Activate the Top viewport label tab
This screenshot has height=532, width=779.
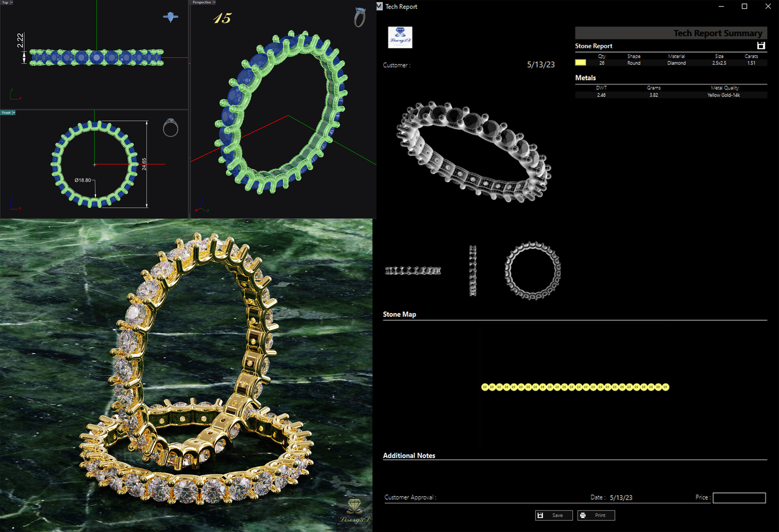pos(5,2)
